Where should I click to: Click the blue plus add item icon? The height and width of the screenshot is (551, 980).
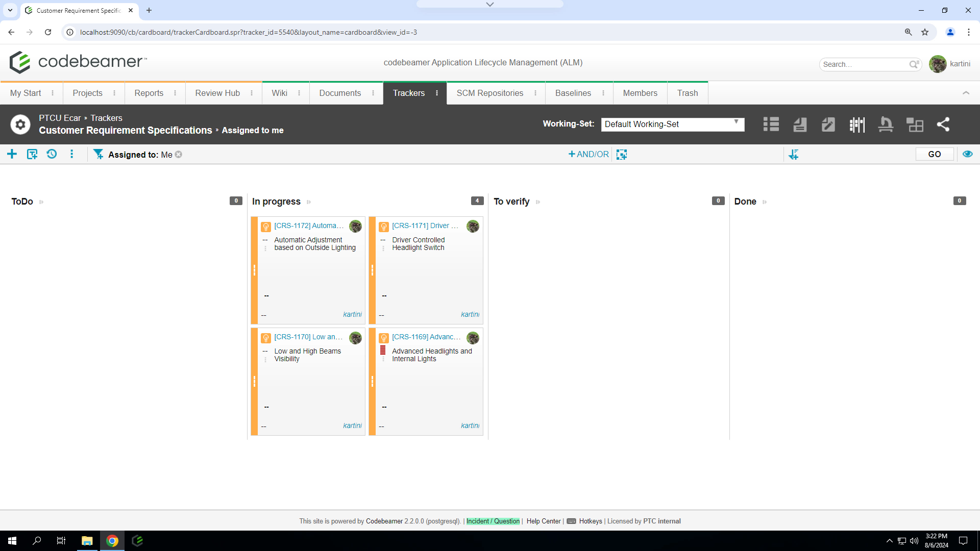click(x=12, y=154)
